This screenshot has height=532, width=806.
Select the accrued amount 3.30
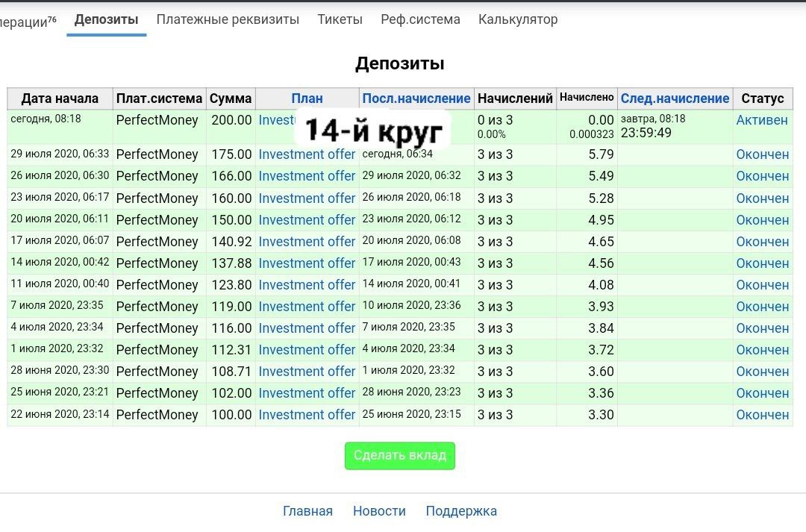pos(601,414)
